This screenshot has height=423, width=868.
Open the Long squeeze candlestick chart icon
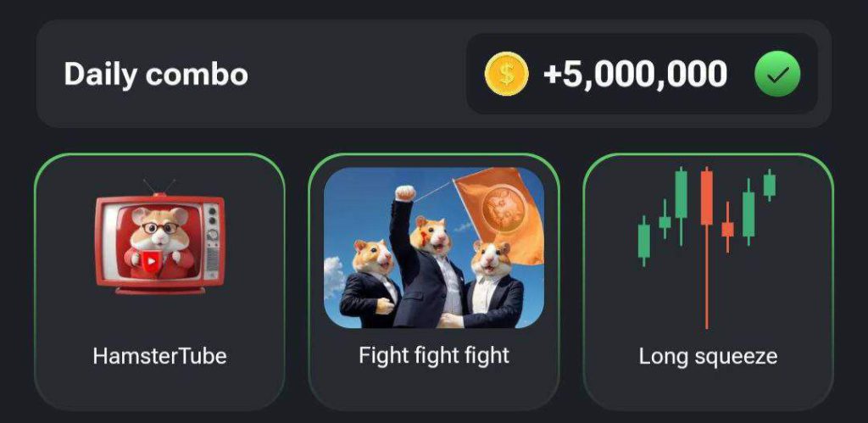click(707, 248)
